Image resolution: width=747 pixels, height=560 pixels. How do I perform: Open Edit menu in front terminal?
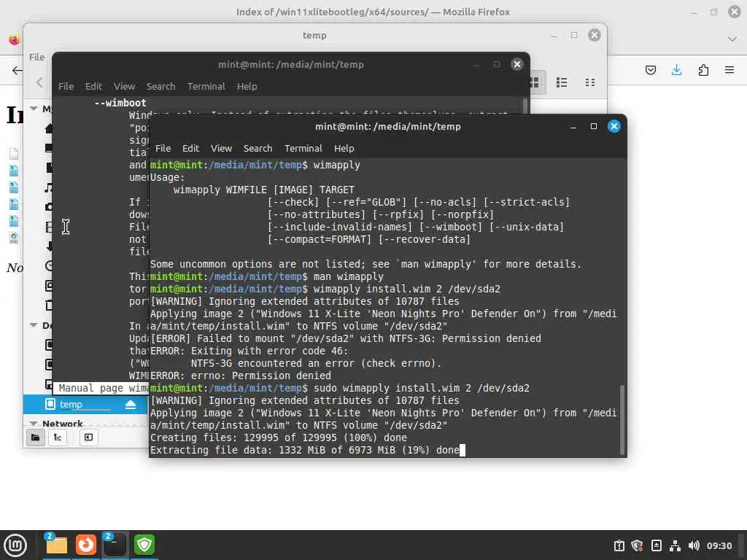pyautogui.click(x=190, y=148)
